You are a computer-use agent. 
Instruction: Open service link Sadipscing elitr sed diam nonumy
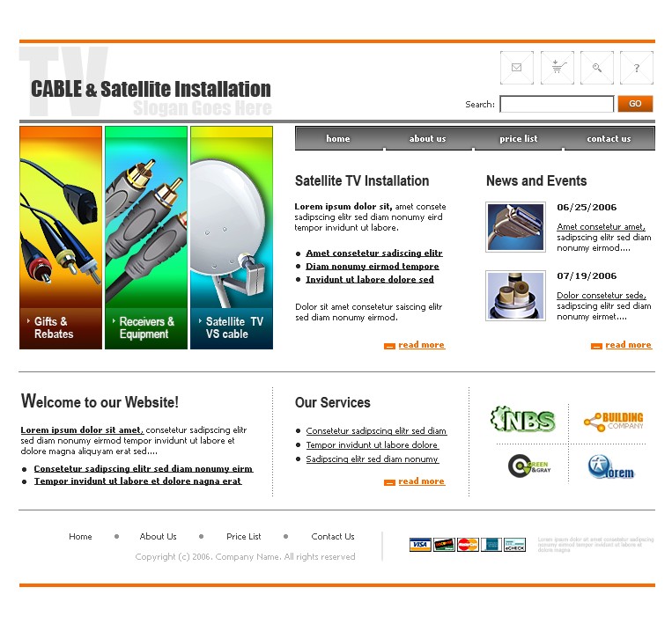(x=373, y=459)
